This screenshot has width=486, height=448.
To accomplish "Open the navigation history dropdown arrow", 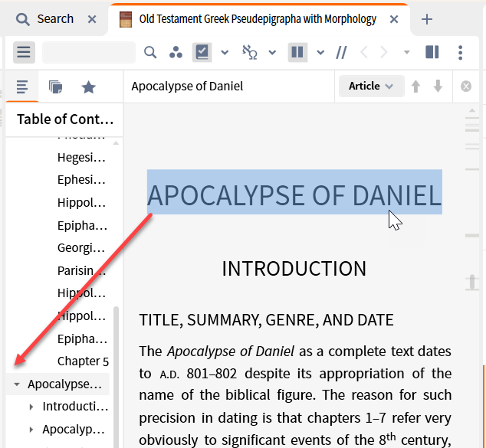I will (x=406, y=52).
